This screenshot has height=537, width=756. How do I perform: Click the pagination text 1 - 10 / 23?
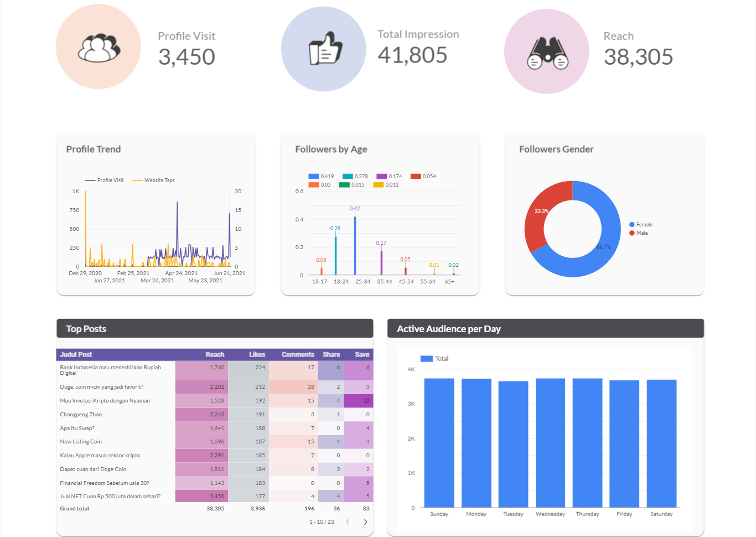tap(322, 522)
